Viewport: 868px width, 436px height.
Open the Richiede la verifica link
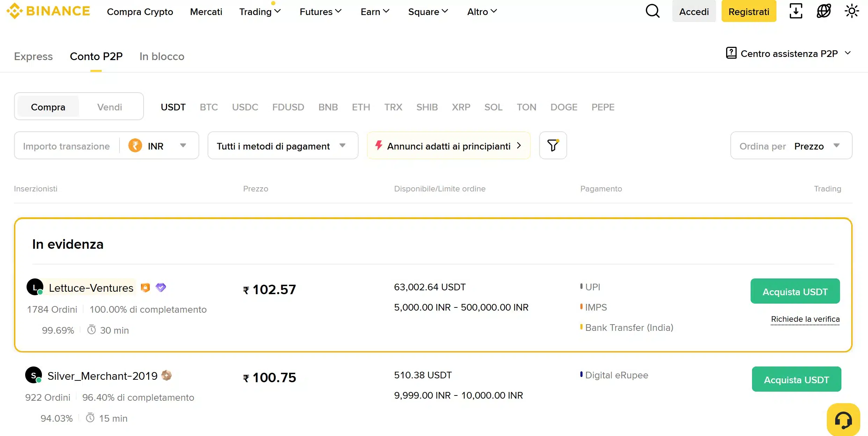click(805, 319)
